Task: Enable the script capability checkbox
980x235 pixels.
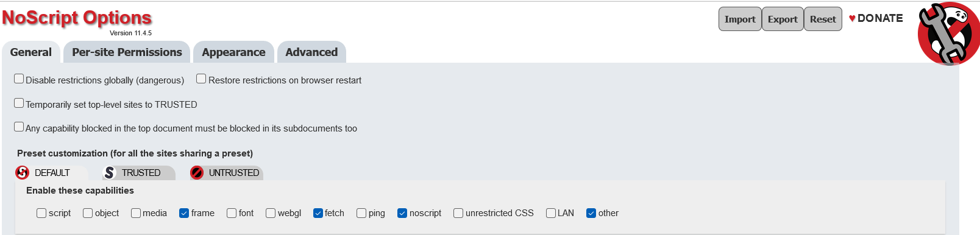Action: [41, 213]
